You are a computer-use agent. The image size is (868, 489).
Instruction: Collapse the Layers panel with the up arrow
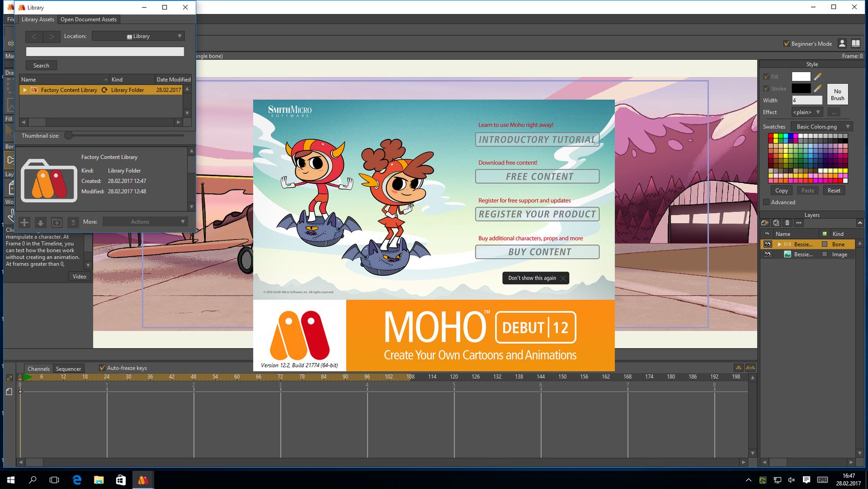coord(860,223)
